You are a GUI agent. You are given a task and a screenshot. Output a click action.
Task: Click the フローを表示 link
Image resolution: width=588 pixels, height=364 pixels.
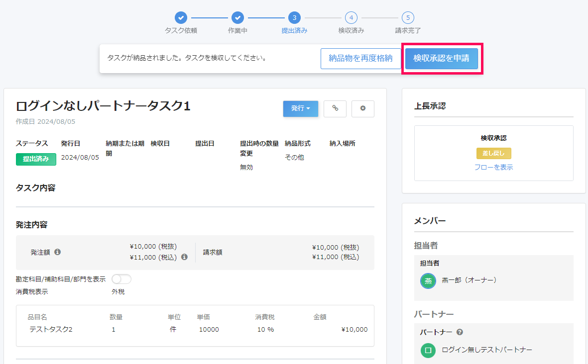[493, 168]
